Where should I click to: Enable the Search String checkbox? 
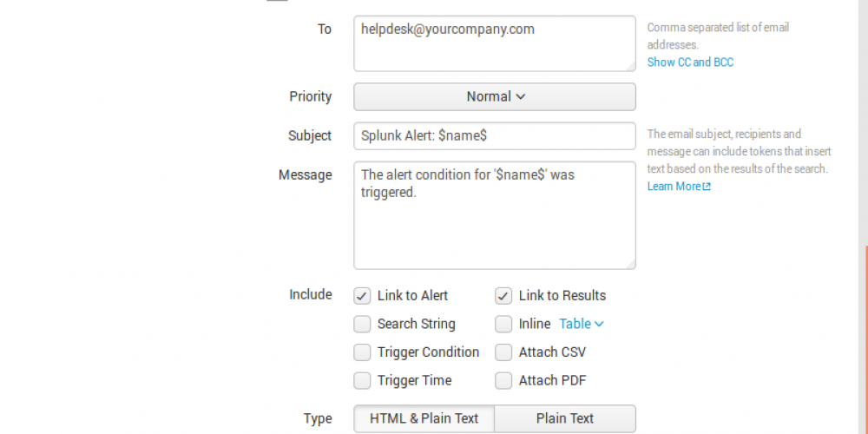pos(362,325)
